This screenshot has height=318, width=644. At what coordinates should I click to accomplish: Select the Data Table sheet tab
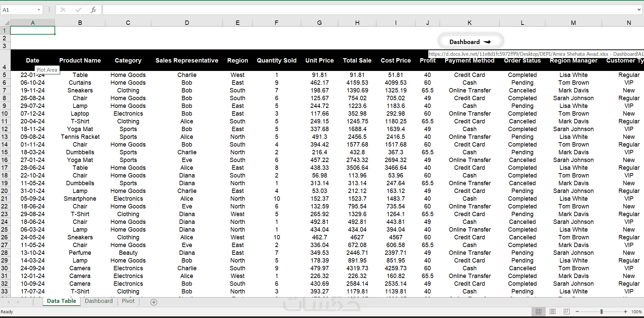62,301
